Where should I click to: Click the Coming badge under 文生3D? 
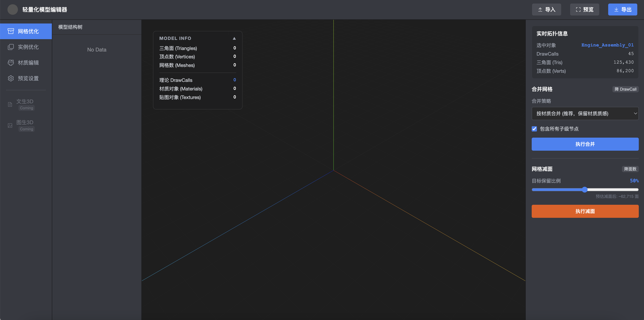(26, 108)
